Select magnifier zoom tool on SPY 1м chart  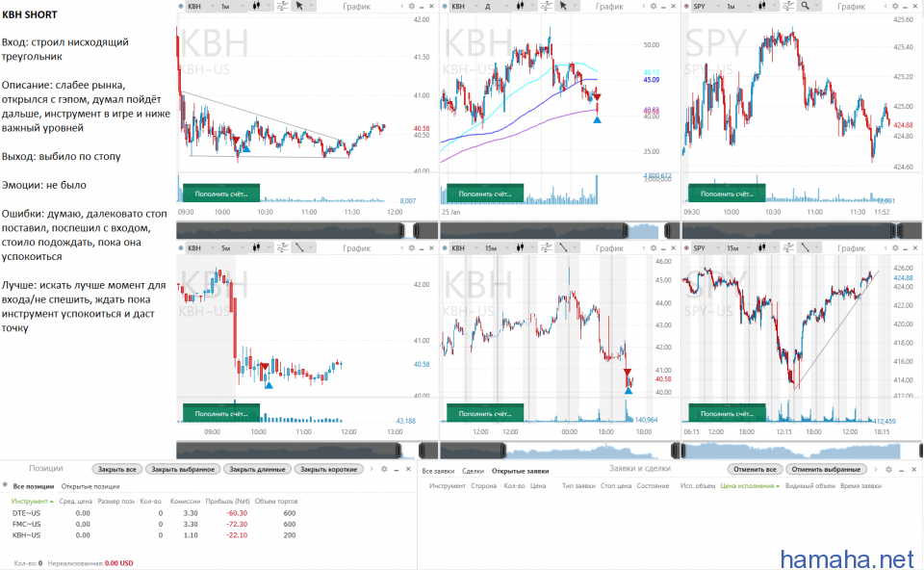click(x=805, y=6)
